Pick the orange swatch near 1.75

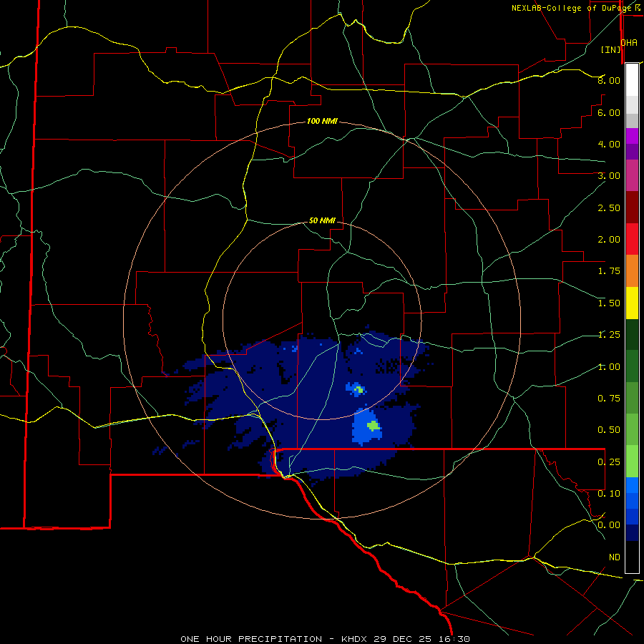[632, 271]
